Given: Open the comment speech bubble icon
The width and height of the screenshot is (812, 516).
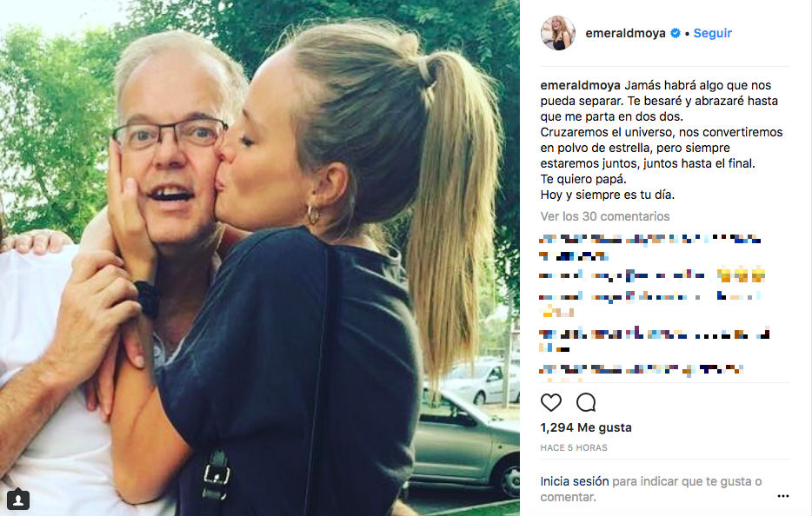Looking at the screenshot, I should tap(586, 402).
